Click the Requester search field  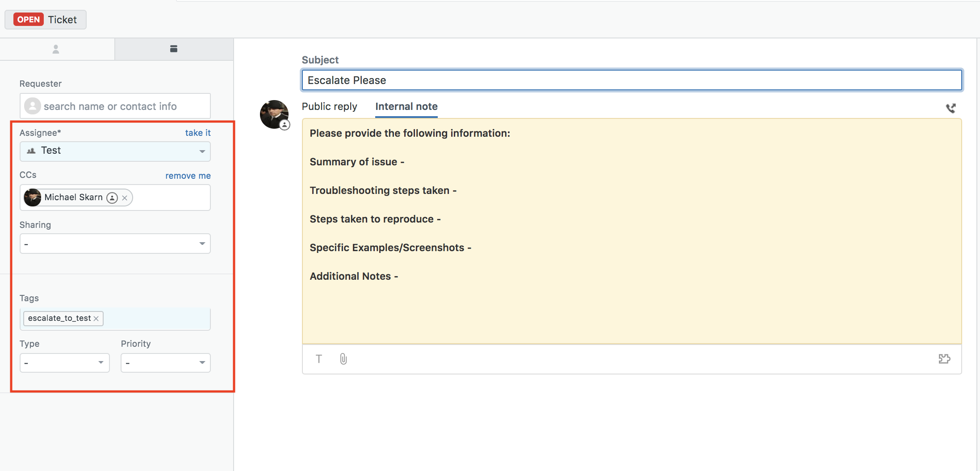point(115,106)
